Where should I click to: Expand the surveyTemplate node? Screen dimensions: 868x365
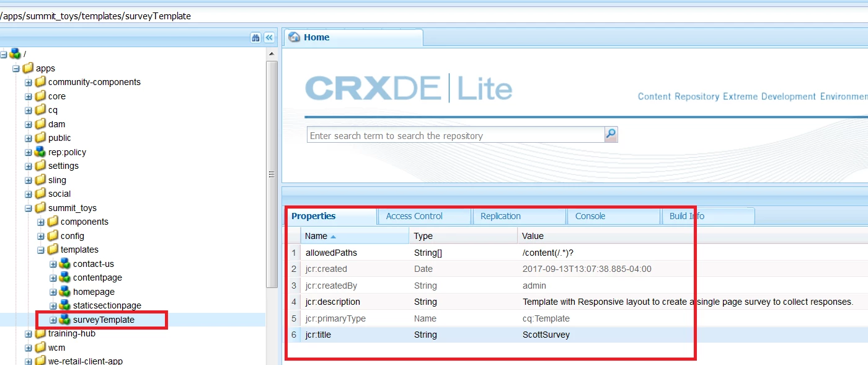[53, 320]
